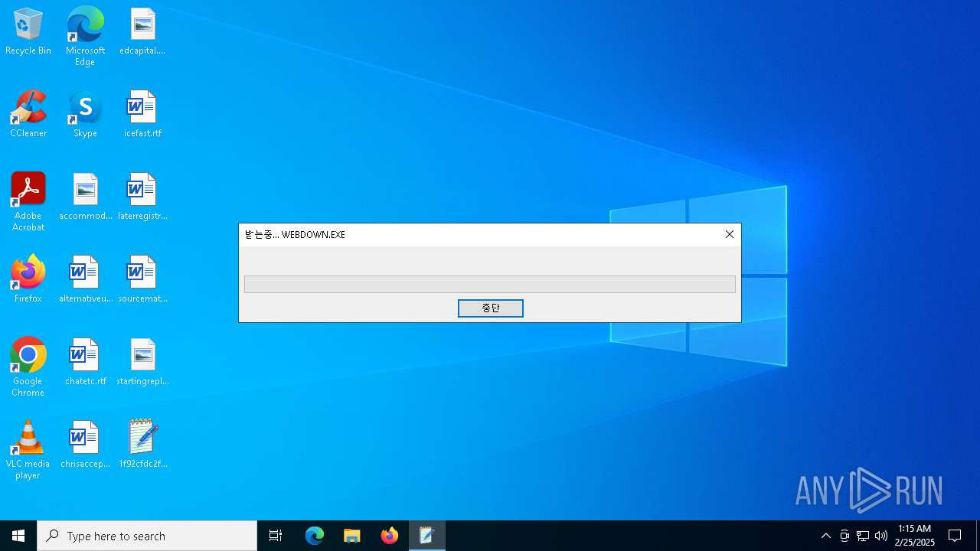Select the laterregistr... document icon
Screen dimensions: 980x551
[x=142, y=197]
